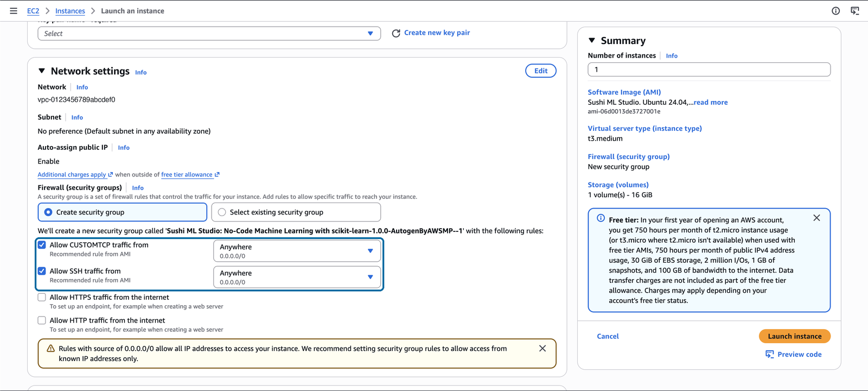Open Info next to Network settings heading
Viewport: 868px width, 391px height.
141,72
